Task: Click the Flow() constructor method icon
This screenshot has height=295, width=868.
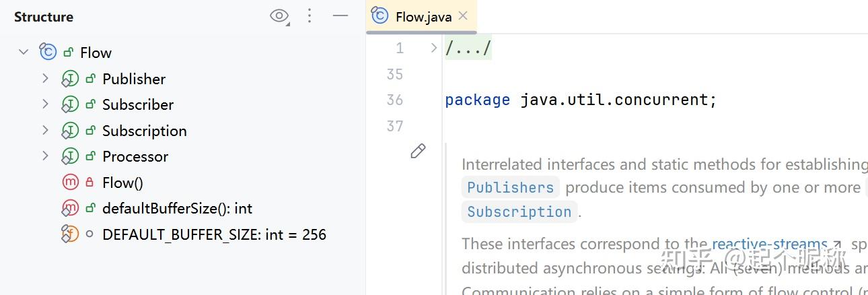Action: (x=70, y=183)
